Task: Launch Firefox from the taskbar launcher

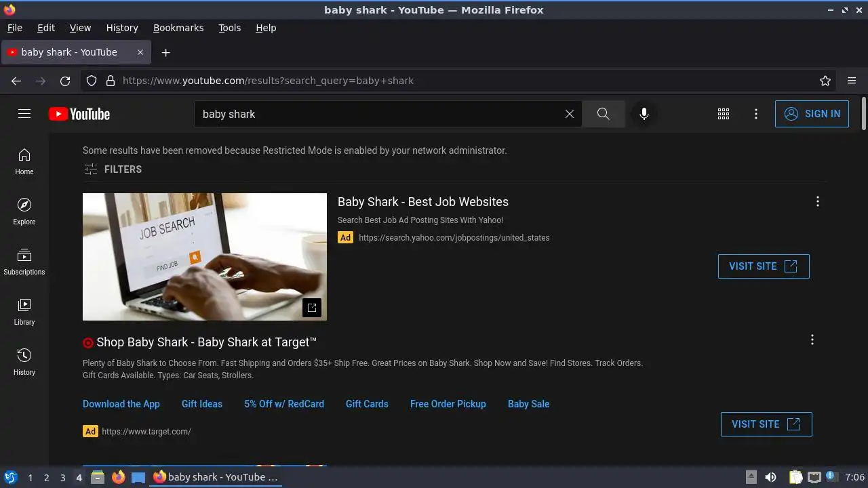Action: [x=118, y=477]
